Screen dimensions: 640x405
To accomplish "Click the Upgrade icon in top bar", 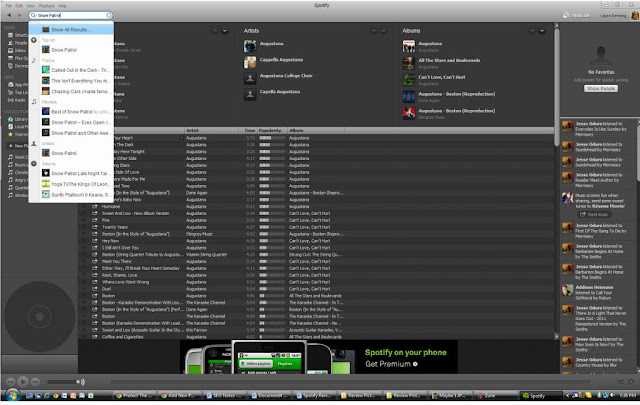I will 566,16.
